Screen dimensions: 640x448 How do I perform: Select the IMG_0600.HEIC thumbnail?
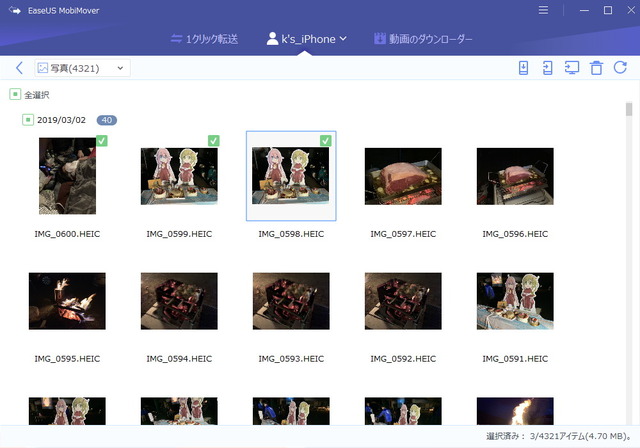click(67, 176)
